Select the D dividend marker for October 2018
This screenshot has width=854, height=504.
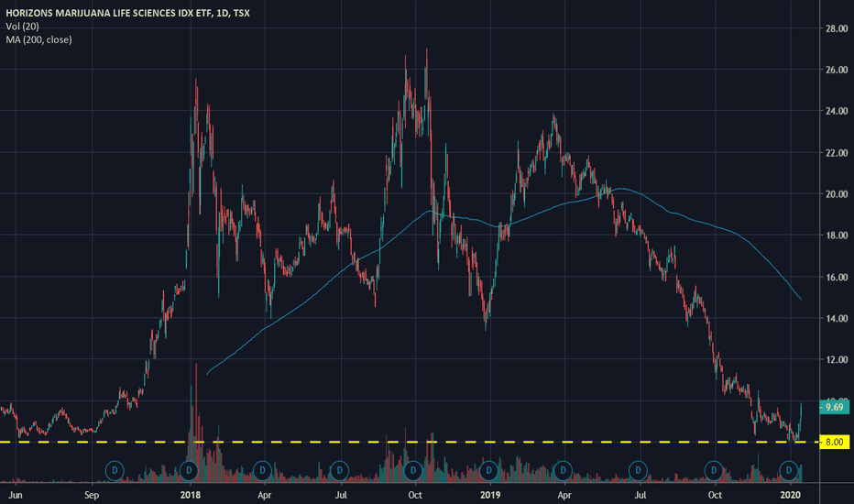coord(413,470)
